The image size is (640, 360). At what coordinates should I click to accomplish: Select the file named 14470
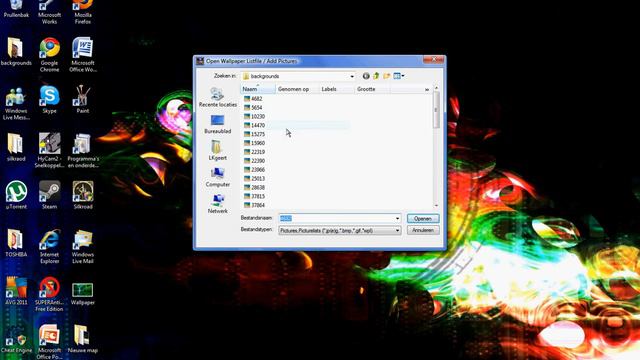click(x=254, y=125)
